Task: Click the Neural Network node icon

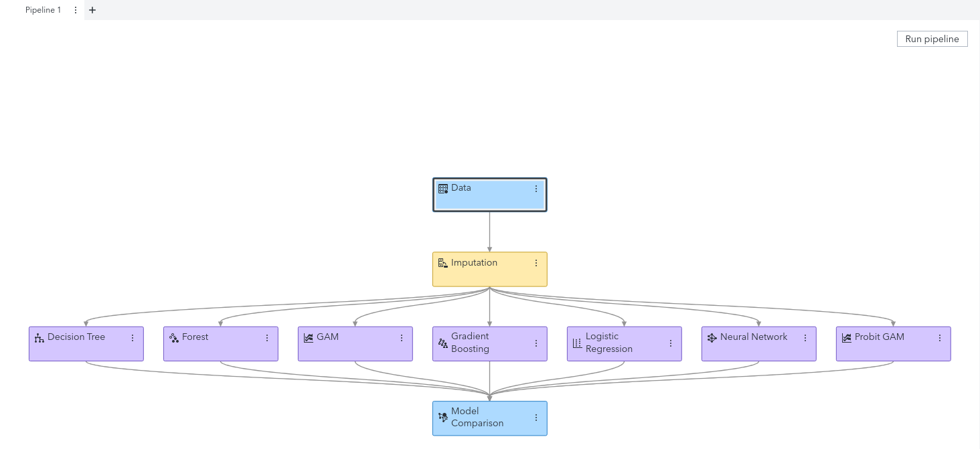Action: pyautogui.click(x=712, y=338)
